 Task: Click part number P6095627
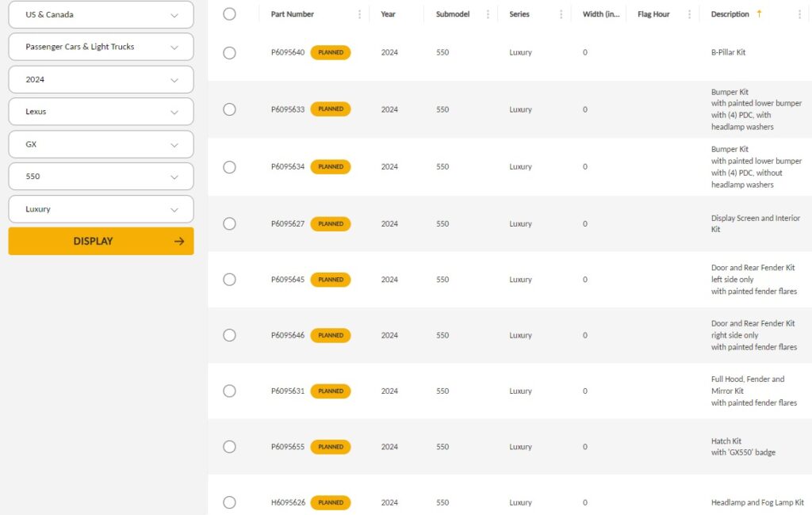(x=288, y=223)
